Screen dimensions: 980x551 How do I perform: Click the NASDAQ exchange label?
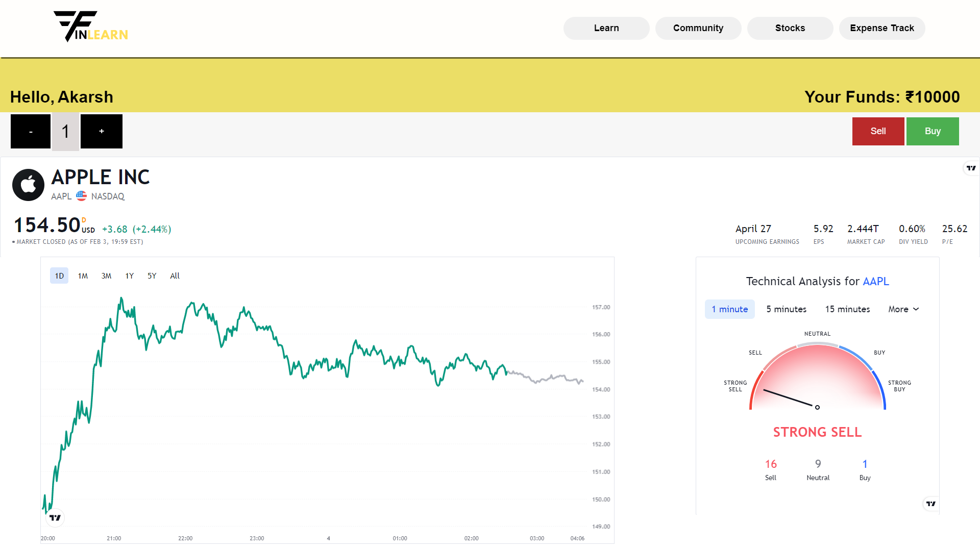[108, 196]
